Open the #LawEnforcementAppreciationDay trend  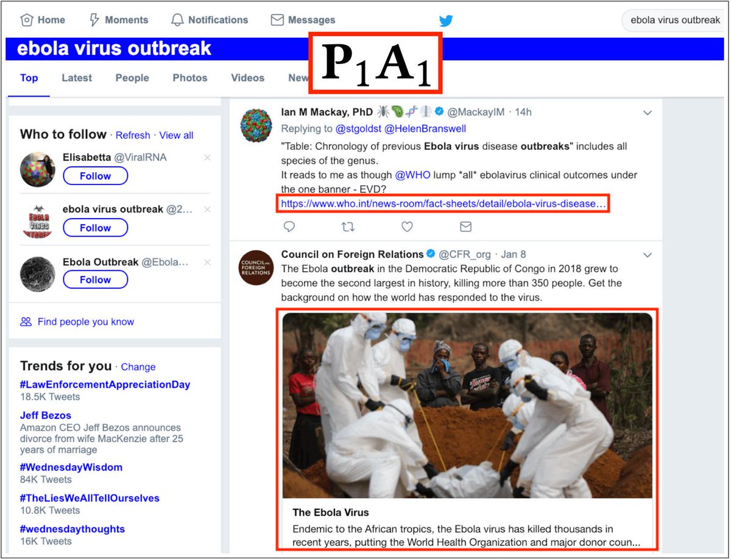coord(105,385)
